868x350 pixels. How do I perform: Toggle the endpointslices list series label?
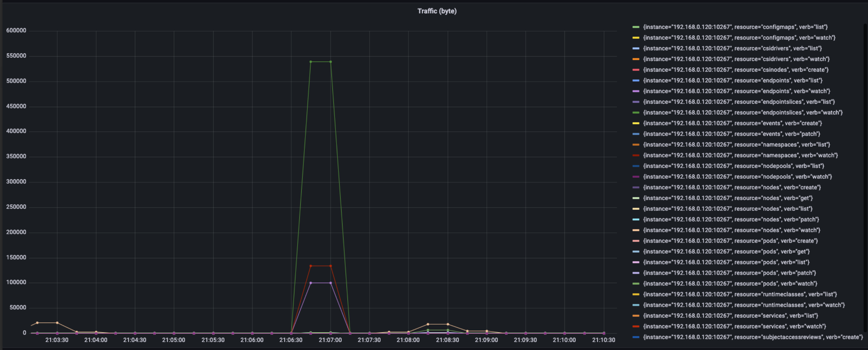739,102
